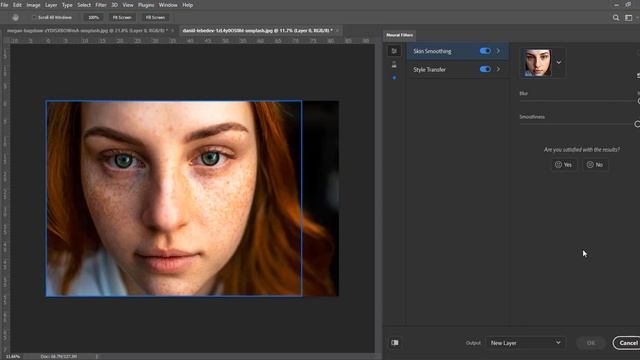Answer No to satisfied with results
Image resolution: width=640 pixels, height=360 pixels.
point(596,164)
